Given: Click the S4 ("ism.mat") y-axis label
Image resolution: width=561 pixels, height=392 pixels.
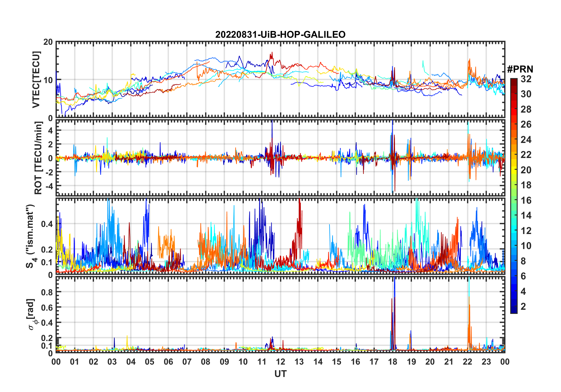Looking at the screenshot, I should point(30,236).
